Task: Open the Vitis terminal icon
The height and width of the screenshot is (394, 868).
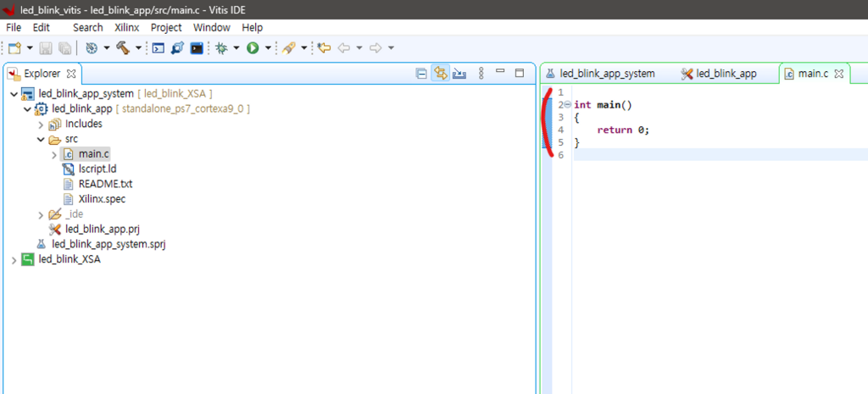Action: (197, 48)
